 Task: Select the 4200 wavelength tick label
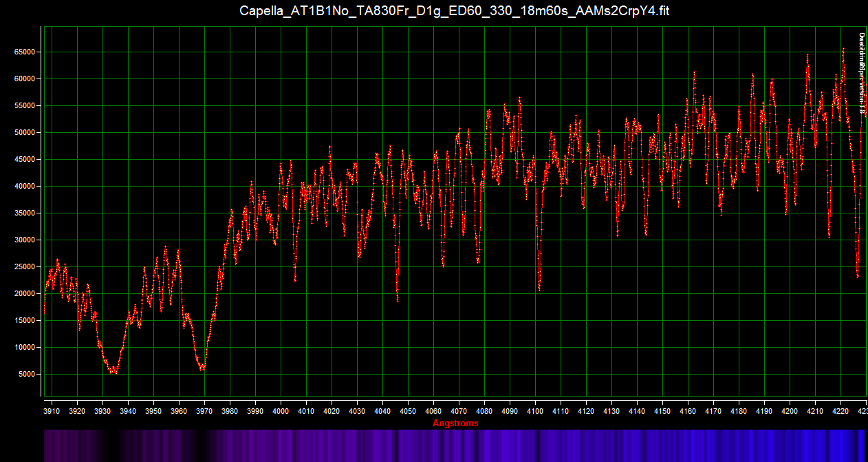790,411
